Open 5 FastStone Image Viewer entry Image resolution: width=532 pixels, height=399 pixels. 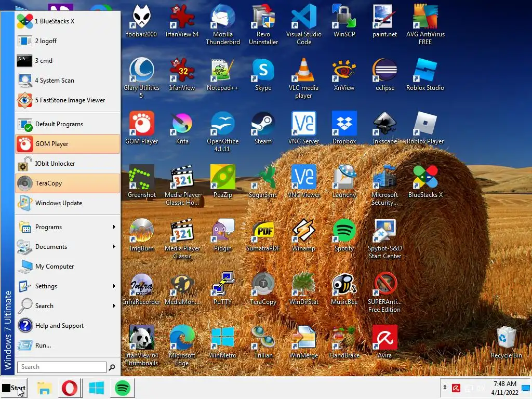tap(68, 100)
